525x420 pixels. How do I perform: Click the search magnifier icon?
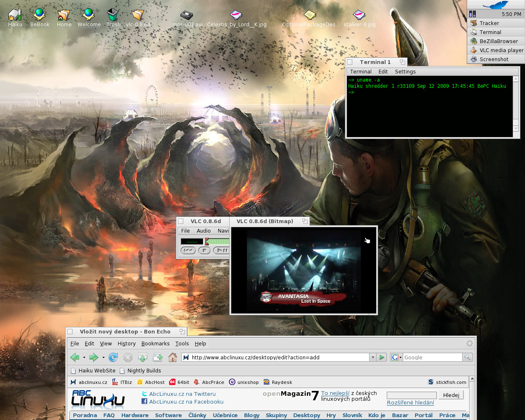coord(467,357)
